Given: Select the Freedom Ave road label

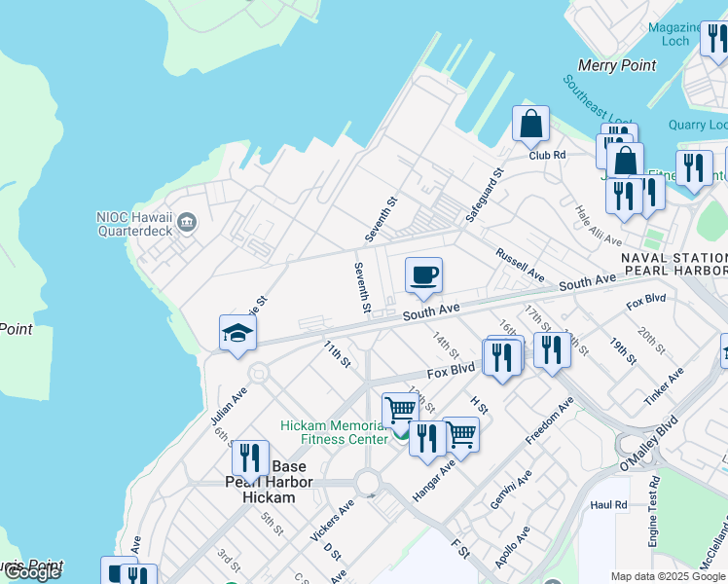Looking at the screenshot, I should tap(550, 420).
